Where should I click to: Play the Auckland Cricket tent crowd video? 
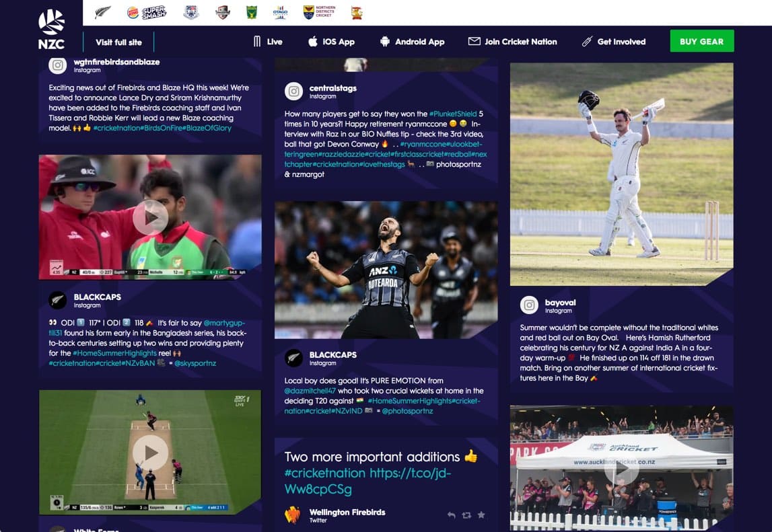[621, 469]
